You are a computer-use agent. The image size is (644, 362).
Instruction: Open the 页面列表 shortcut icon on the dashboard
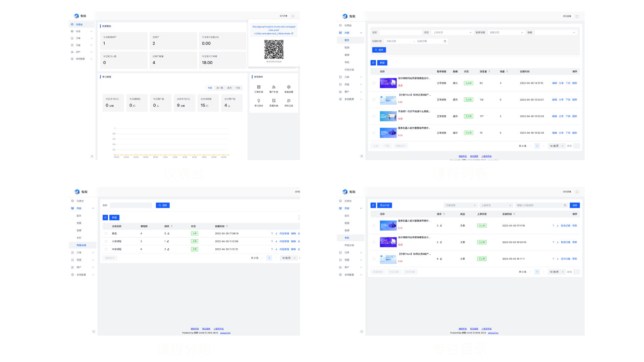click(x=274, y=101)
